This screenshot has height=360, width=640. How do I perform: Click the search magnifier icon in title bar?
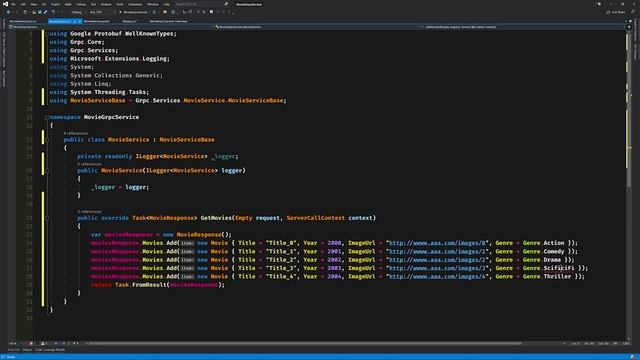point(226,4)
